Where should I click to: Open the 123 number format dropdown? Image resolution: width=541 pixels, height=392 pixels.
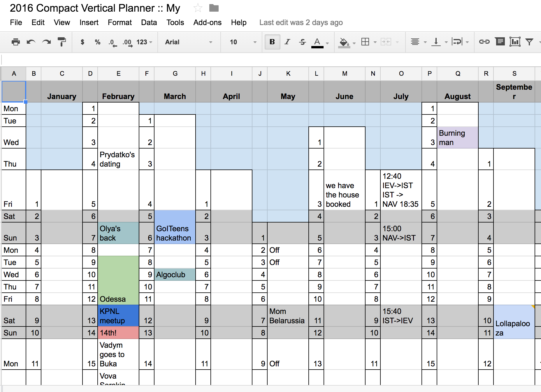(x=144, y=42)
